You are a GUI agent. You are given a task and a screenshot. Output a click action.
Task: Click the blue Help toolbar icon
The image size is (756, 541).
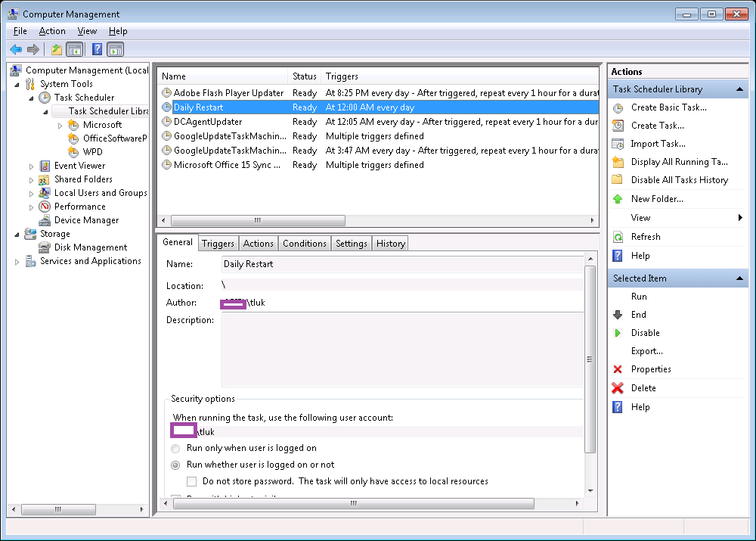pos(97,50)
